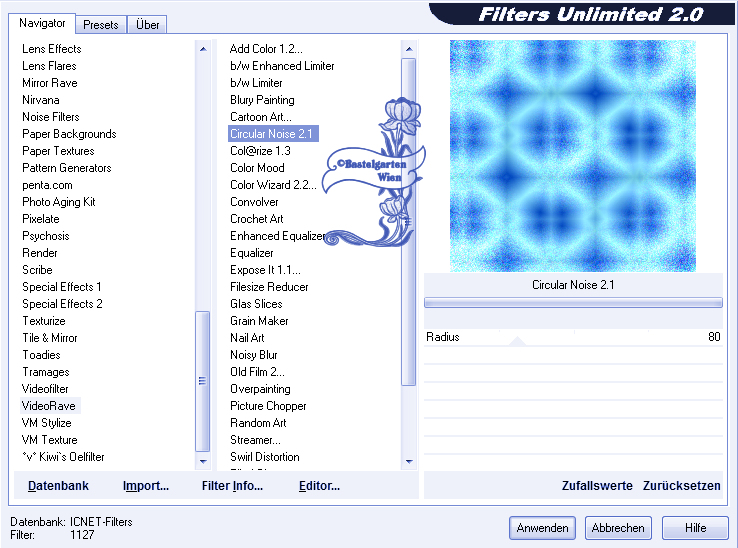Select Cartoon Art... filter

click(261, 117)
